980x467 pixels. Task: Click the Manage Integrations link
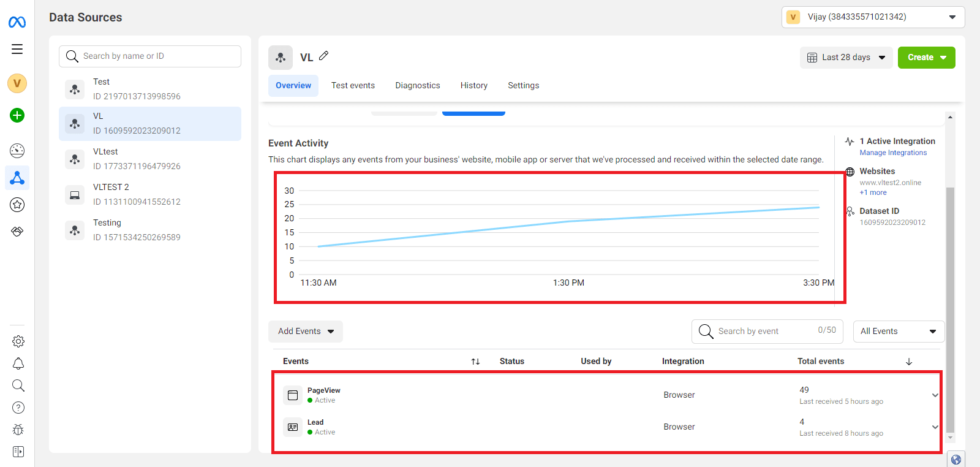(893, 153)
